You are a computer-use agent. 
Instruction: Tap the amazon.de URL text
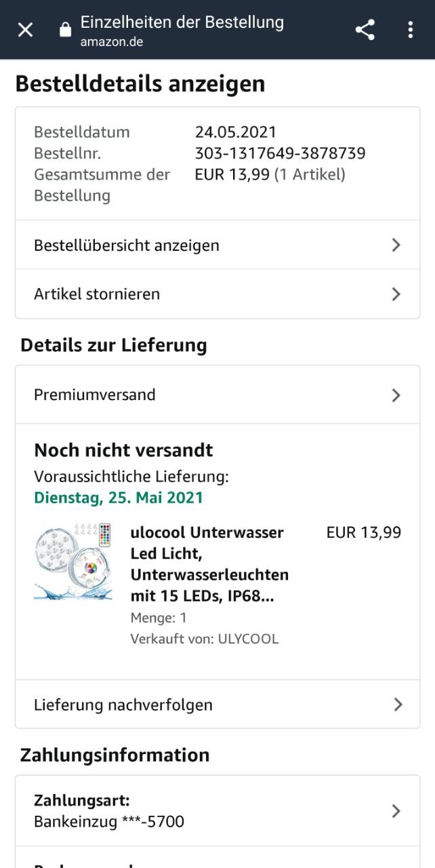(x=111, y=42)
